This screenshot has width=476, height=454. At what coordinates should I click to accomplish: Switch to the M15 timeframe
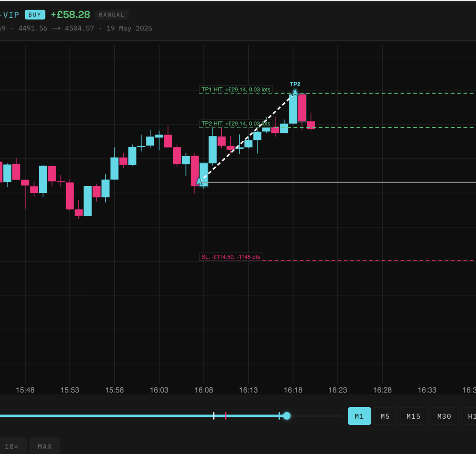[x=413, y=416]
